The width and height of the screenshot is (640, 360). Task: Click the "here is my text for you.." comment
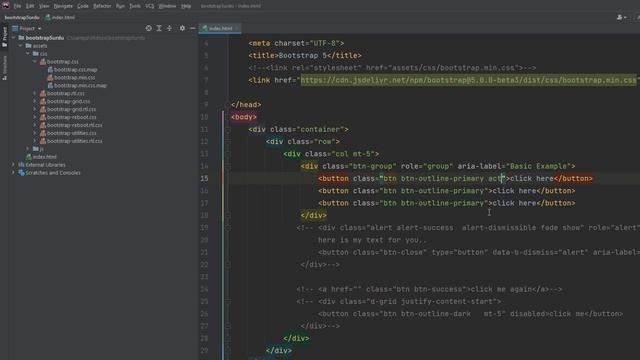372,240
